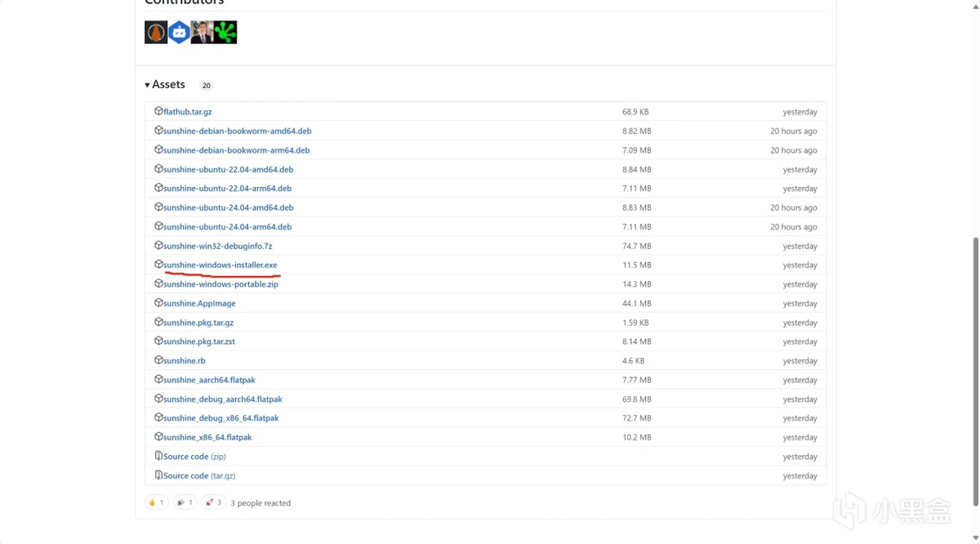This screenshot has height=544, width=980.
Task: Download sunshine_x86_64.flatpak
Action: (x=207, y=438)
